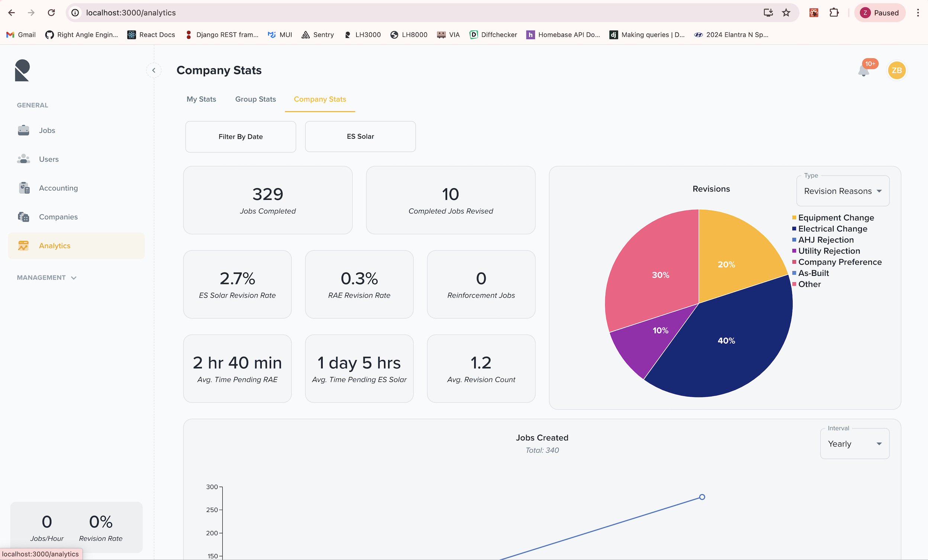Click the Accounting calculator icon
The image size is (928, 560).
point(24,188)
